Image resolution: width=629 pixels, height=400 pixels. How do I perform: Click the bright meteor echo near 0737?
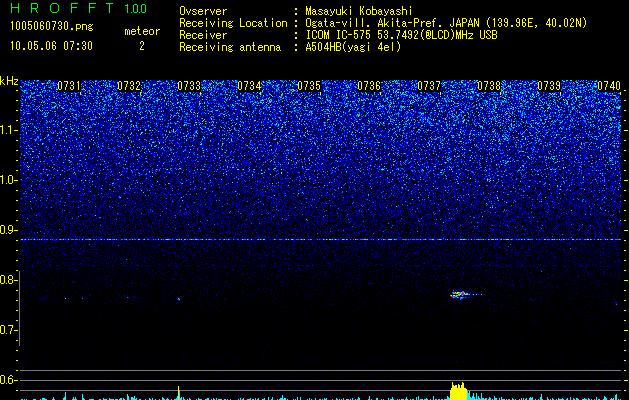point(461,294)
